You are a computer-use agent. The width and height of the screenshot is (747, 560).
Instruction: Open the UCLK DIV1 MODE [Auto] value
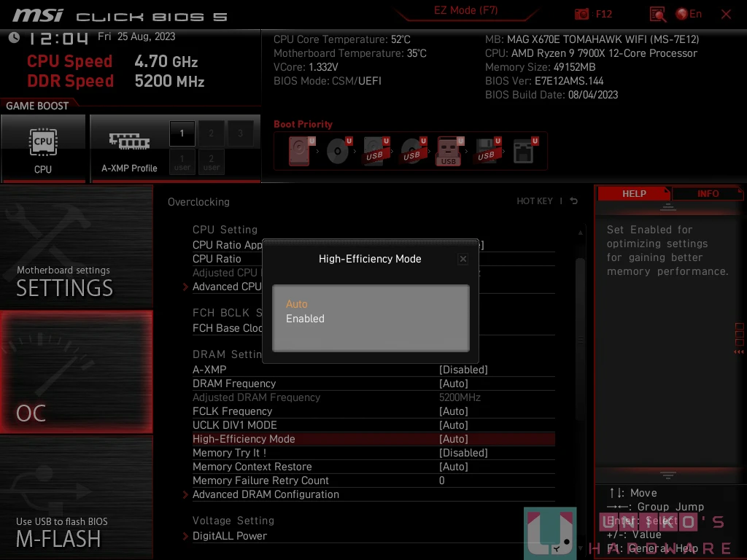pos(453,425)
